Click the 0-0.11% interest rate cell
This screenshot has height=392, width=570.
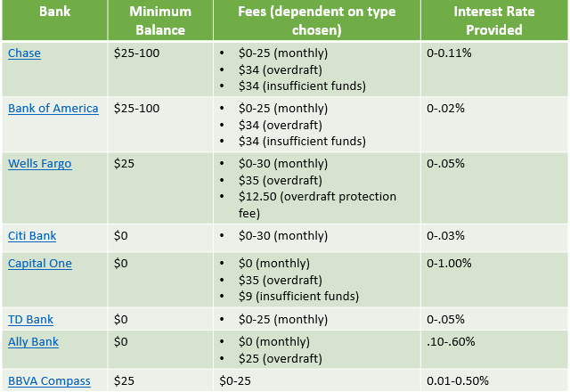tap(451, 53)
